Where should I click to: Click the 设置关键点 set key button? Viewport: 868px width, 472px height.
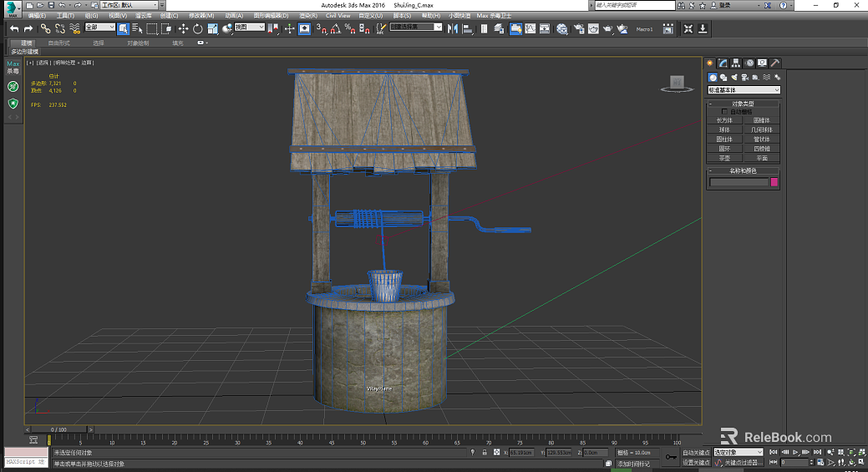696,463
